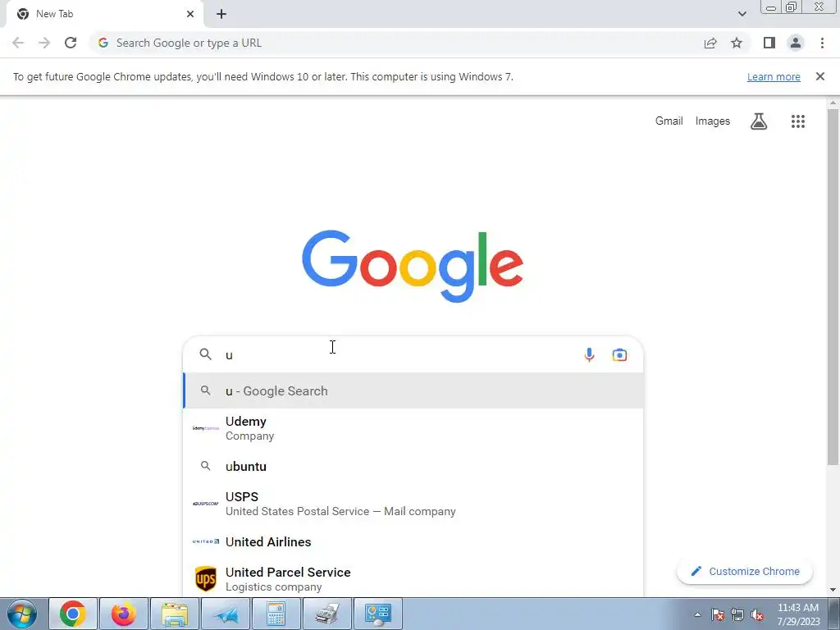
Task: Select the United Airlines suggestion
Action: coord(413,541)
